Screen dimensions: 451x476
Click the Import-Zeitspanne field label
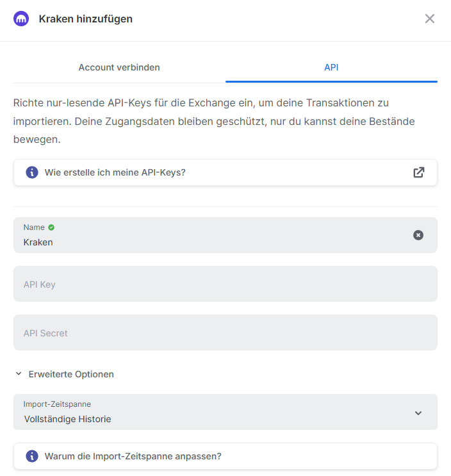point(57,404)
